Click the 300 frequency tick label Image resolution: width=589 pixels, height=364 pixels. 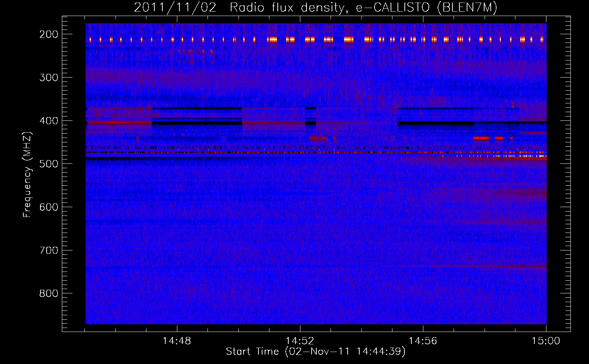click(49, 78)
